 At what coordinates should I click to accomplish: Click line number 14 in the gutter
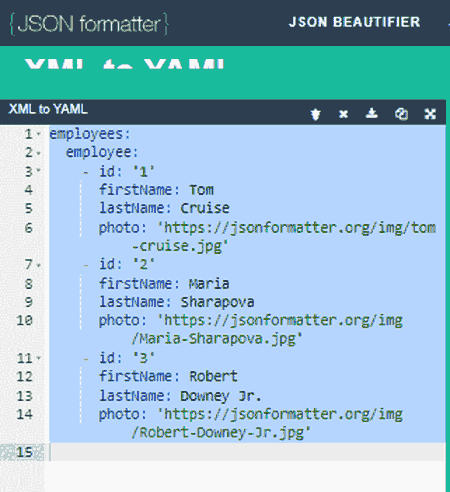pos(25,414)
